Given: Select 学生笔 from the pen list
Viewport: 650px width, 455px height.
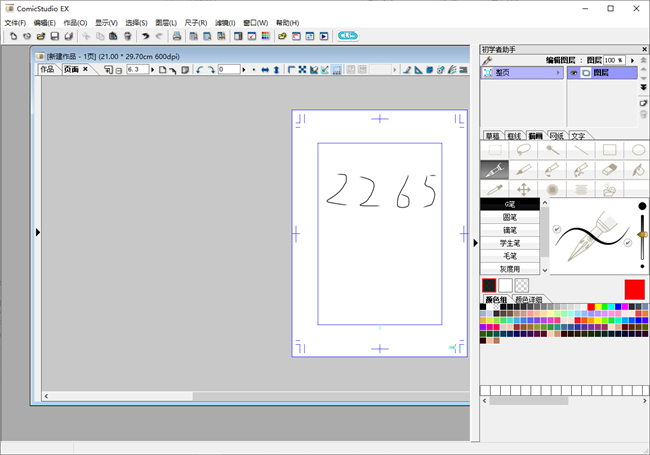Looking at the screenshot, I should pyautogui.click(x=510, y=243).
